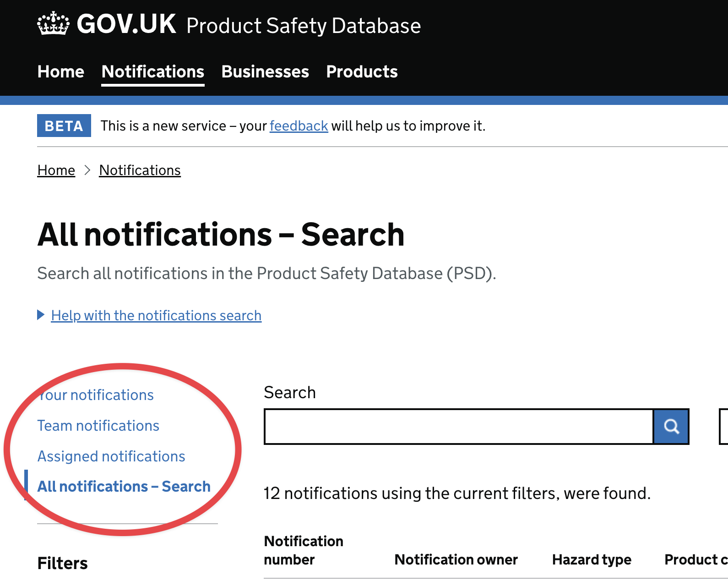Click the Product Safety Database header text

[x=304, y=26]
